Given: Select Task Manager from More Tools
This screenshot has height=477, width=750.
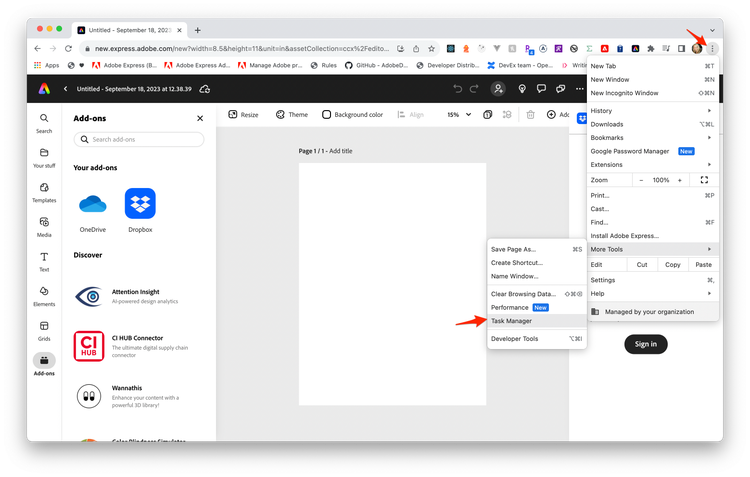Looking at the screenshot, I should (511, 321).
